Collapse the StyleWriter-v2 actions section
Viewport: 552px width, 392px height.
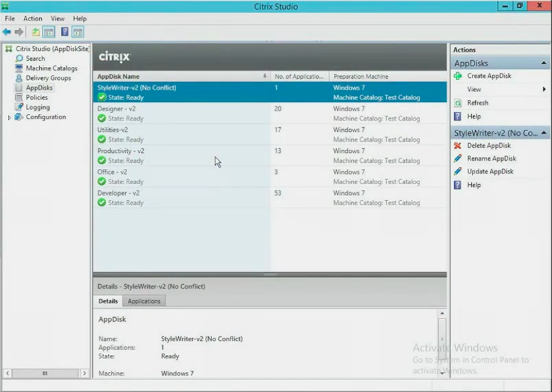coord(543,133)
